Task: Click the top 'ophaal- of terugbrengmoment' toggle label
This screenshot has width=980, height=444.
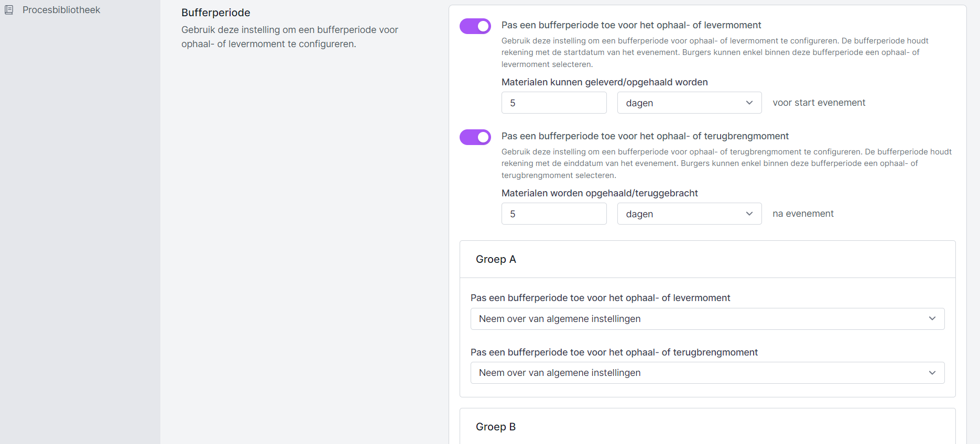Action: pos(645,136)
